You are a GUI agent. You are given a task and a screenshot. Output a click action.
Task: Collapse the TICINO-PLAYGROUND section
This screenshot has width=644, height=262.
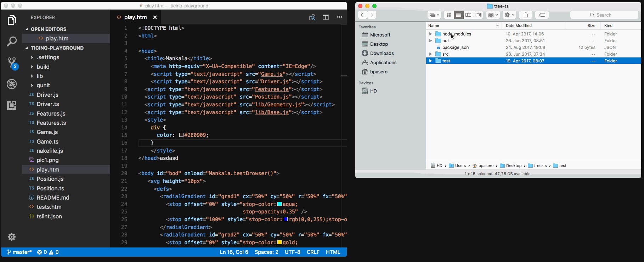tap(27, 48)
